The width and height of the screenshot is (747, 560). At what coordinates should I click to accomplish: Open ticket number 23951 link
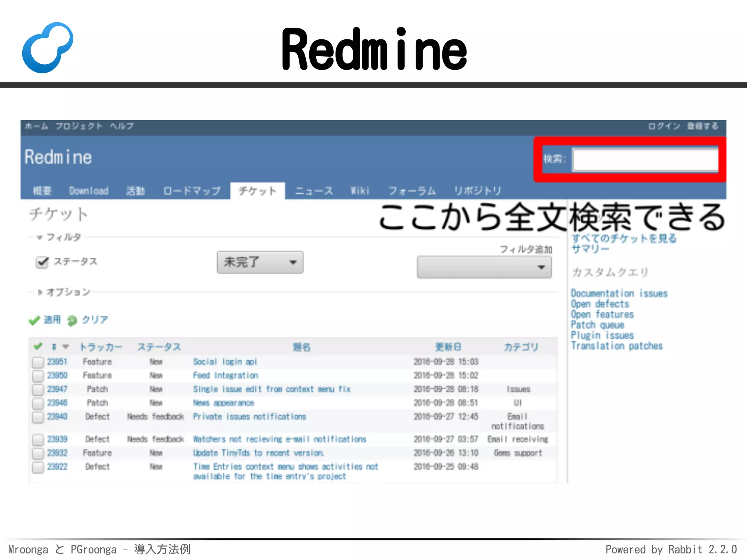click(x=57, y=362)
